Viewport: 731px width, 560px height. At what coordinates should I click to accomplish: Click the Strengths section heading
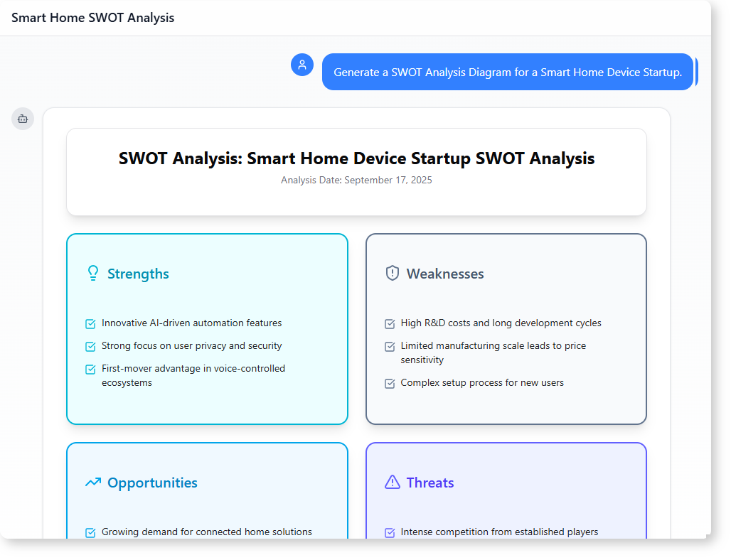coord(138,274)
